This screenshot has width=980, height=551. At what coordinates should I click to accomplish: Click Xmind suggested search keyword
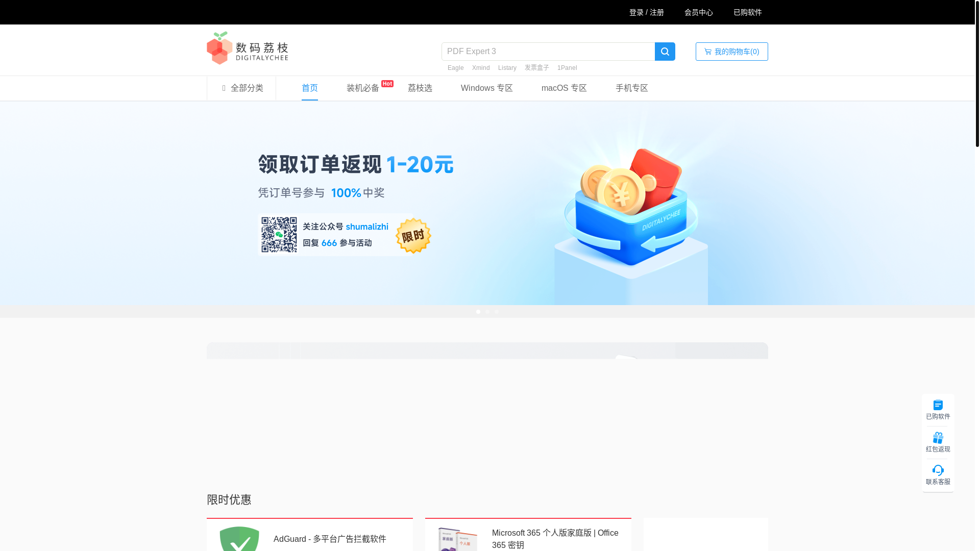pos(481,68)
